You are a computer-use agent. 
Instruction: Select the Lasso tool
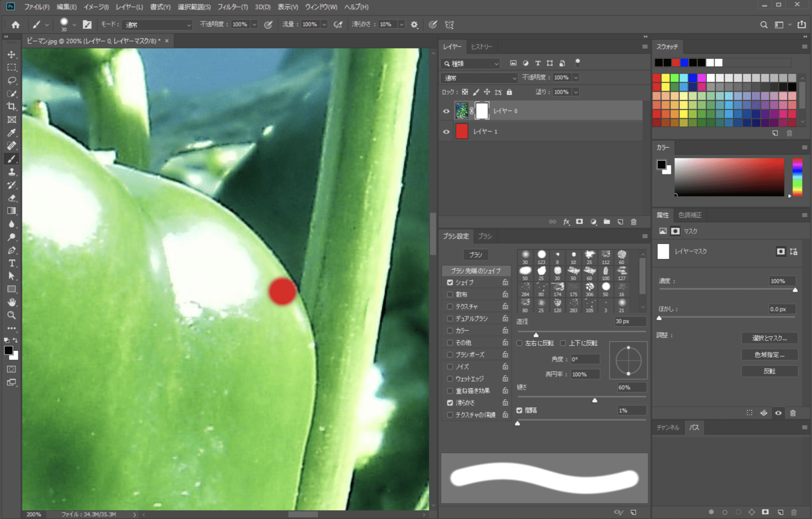pos(11,80)
